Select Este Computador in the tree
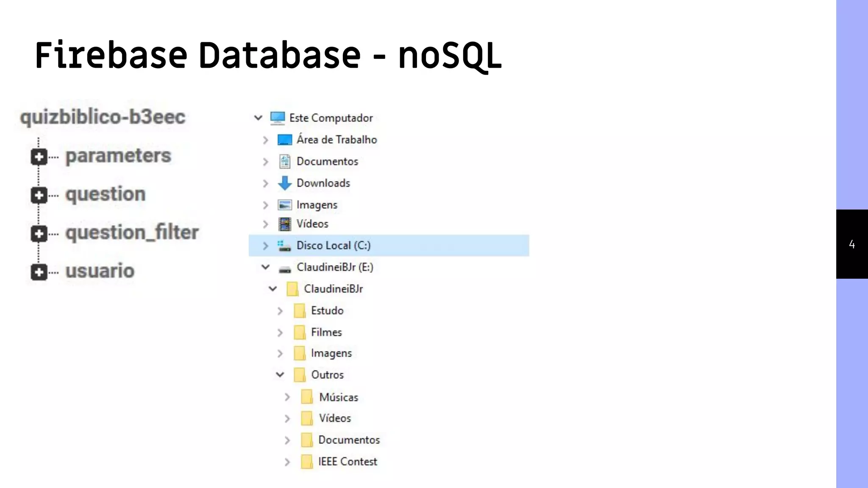This screenshot has width=868, height=488. (x=331, y=118)
